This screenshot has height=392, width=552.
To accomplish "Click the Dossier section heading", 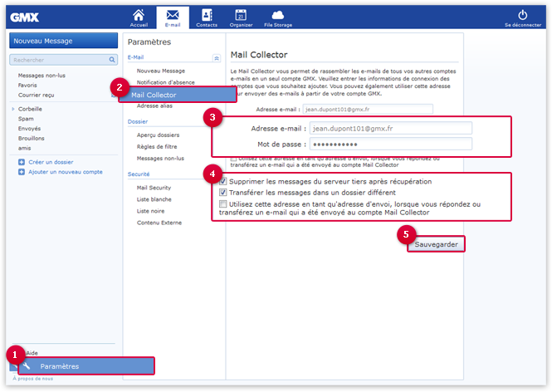I will pyautogui.click(x=138, y=121).
